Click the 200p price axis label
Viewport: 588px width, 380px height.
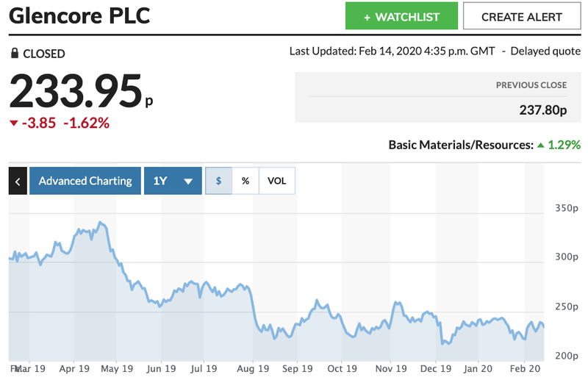pyautogui.click(x=567, y=356)
